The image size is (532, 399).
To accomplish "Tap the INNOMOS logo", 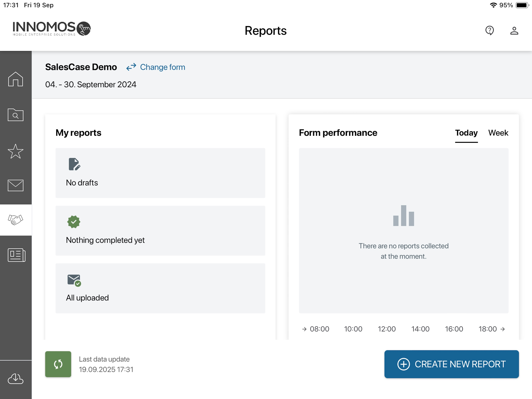I will [x=51, y=29].
